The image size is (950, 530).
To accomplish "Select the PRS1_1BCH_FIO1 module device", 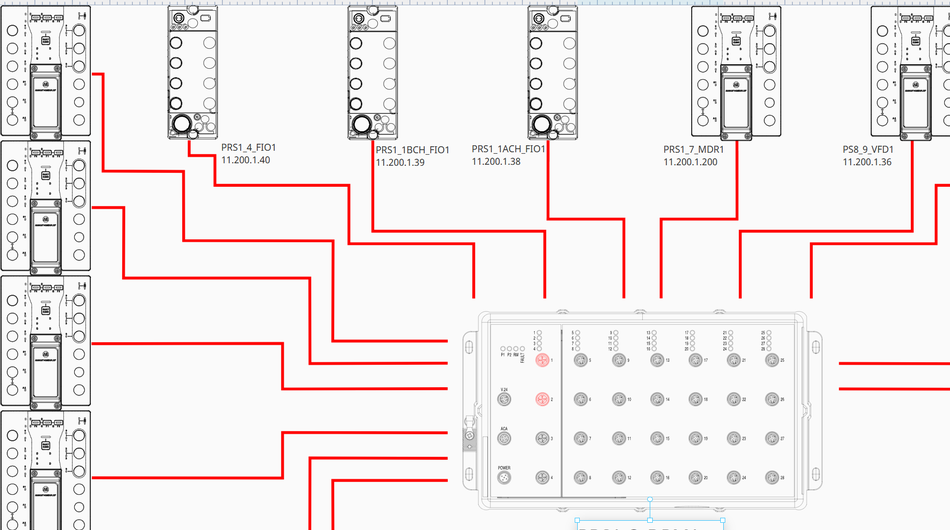I will pyautogui.click(x=373, y=70).
